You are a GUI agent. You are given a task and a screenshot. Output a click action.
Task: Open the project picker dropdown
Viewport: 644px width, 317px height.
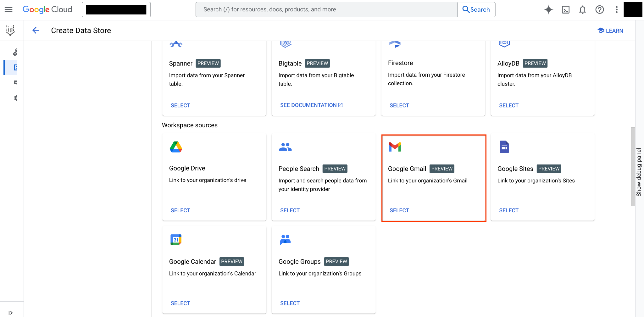pos(116,9)
